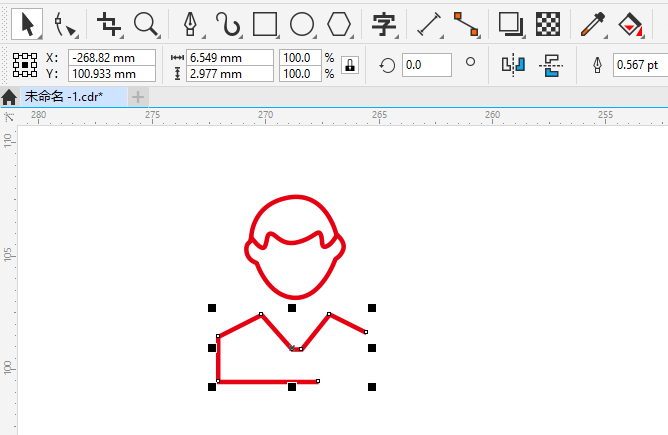Screen dimensions: 668x435
Task: Click the outline width pen icon
Action: click(597, 65)
